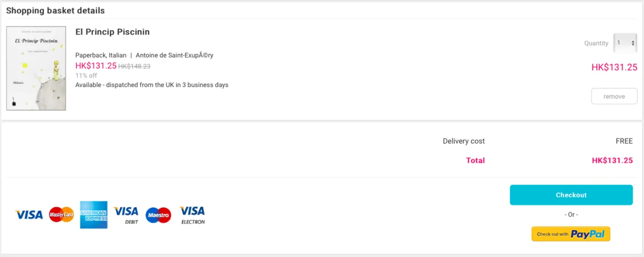Open the El Princip Piscinin title link

point(112,32)
